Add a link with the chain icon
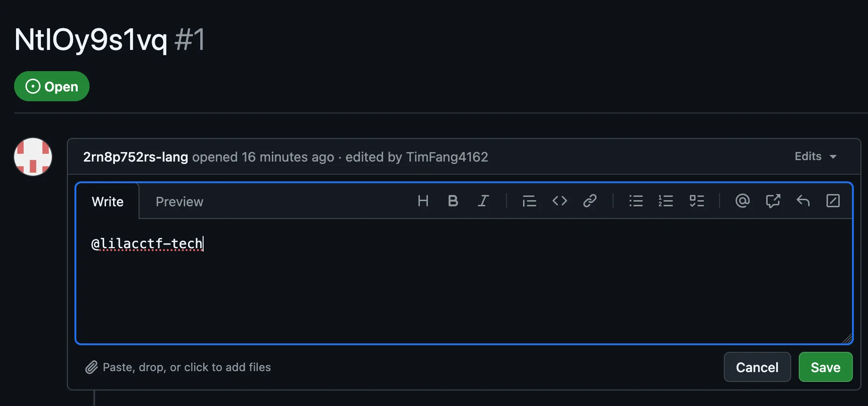This screenshot has width=868, height=406. coord(590,201)
